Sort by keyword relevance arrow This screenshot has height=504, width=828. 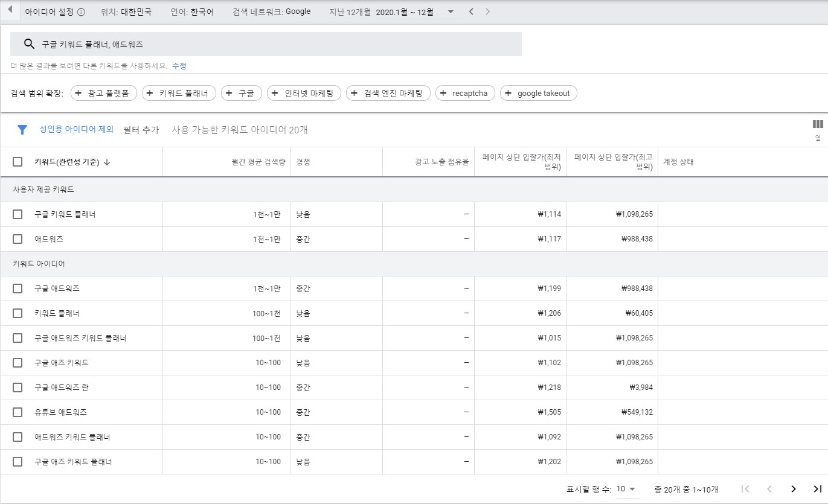tap(107, 162)
